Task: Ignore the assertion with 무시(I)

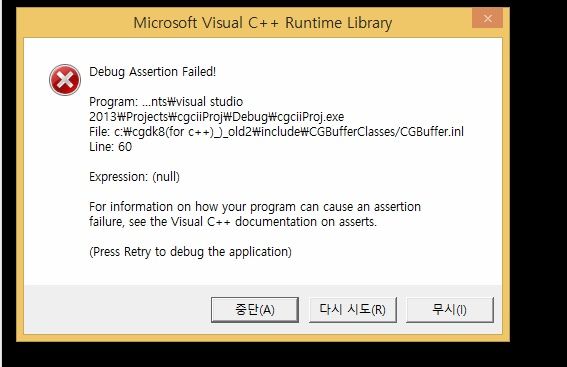Action: click(449, 310)
